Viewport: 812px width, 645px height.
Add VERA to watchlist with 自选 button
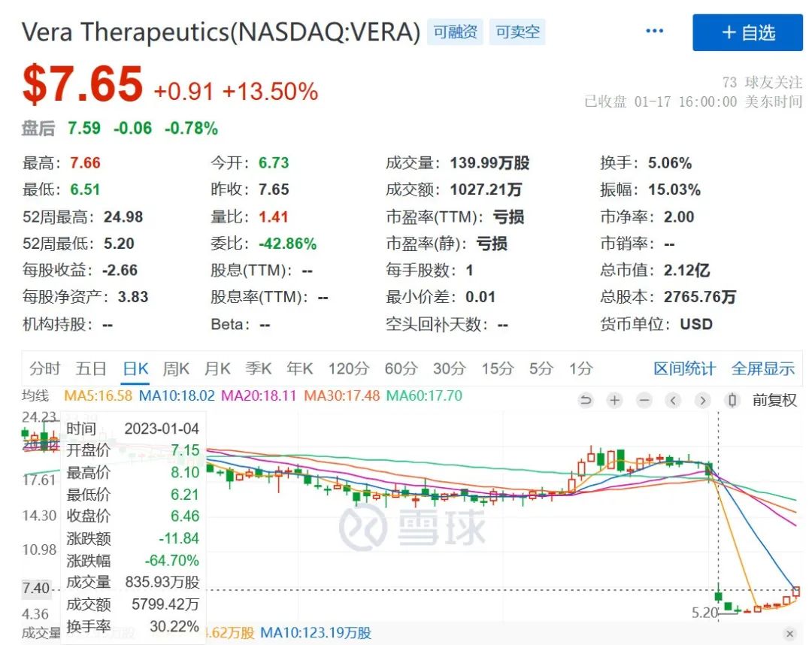tap(748, 32)
